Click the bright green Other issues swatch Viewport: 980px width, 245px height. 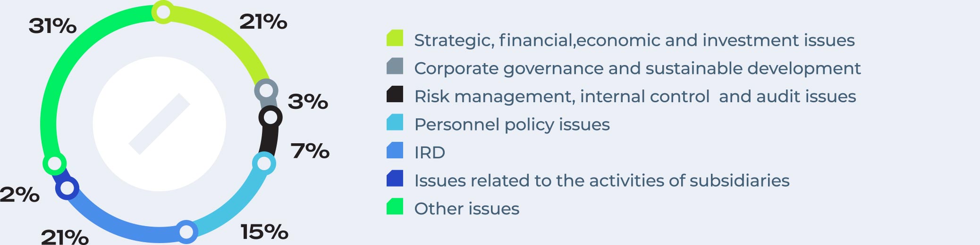(395, 206)
